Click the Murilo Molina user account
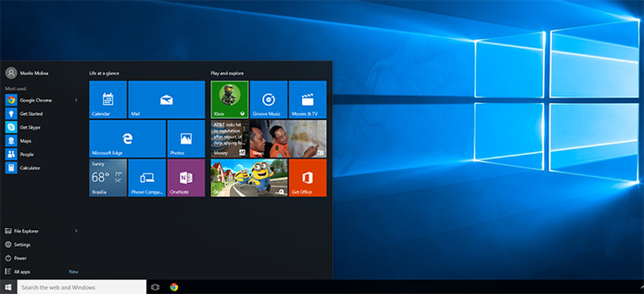644x294 pixels. click(27, 73)
